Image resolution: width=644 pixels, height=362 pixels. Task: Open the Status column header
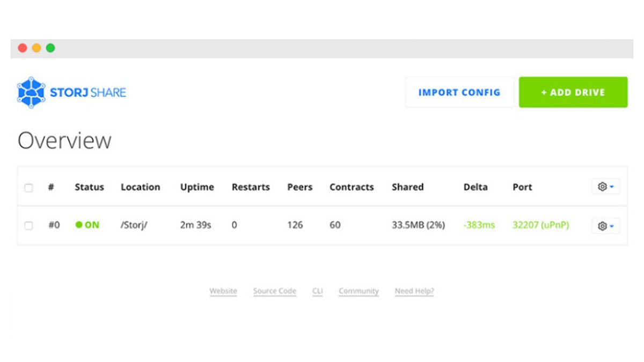coord(89,187)
